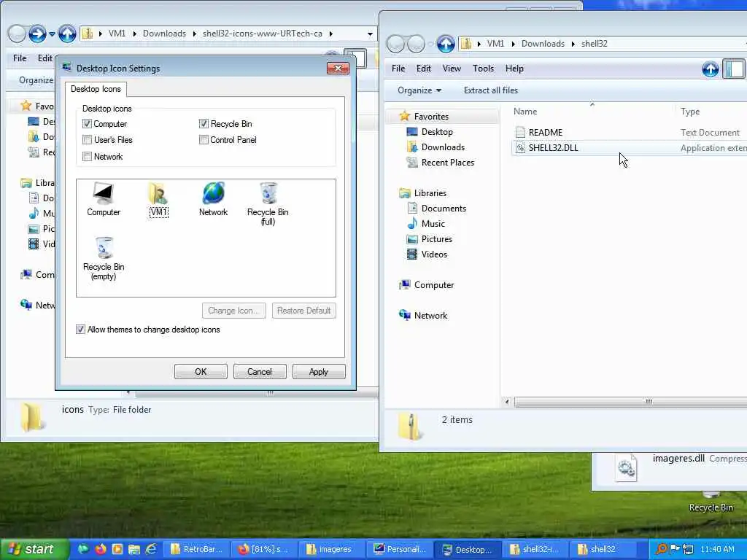Click the Up arrow in the shell32-icons window
Viewport: 747px width, 560px height.
[67, 34]
